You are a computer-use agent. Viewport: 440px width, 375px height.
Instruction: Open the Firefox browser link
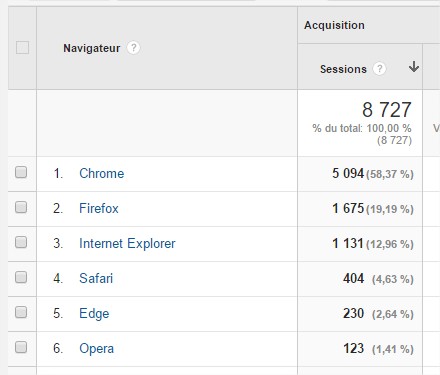[x=99, y=208]
